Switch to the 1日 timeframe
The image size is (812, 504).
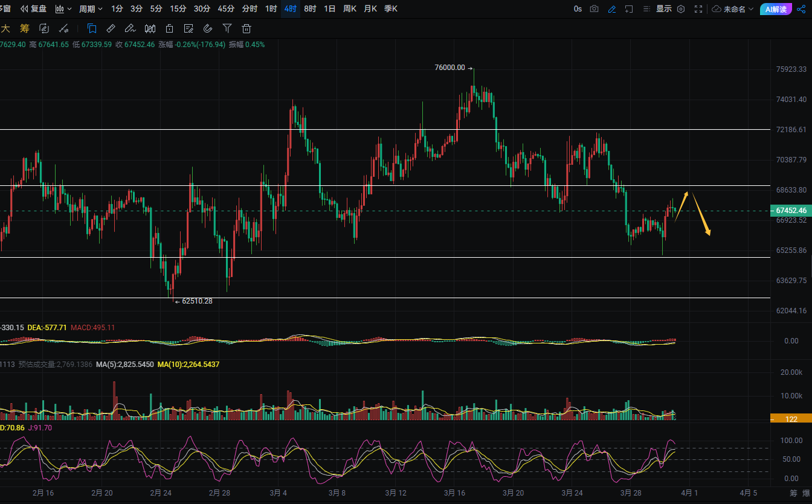click(329, 9)
